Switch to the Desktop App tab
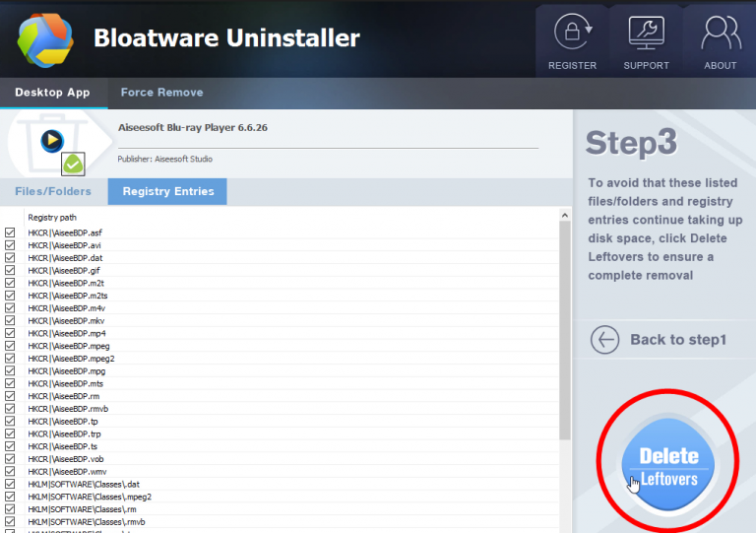The image size is (756, 533). [52, 93]
